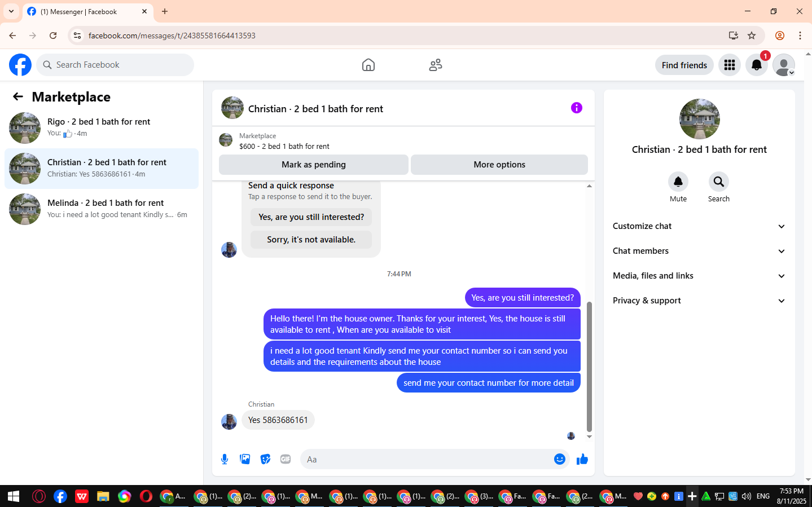Viewport: 812px width, 507px height.
Task: Open Chrome profile icon
Action: pyautogui.click(x=780, y=36)
